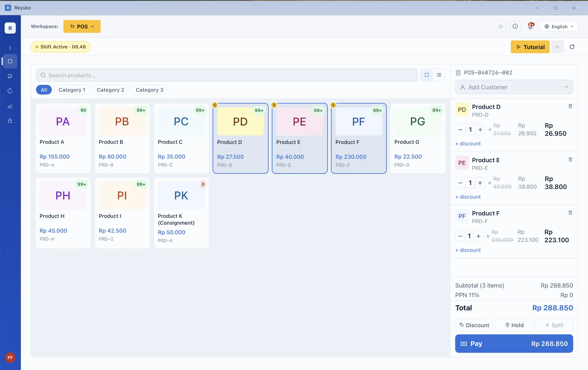Add discount to Product D
588x370 pixels.
pyautogui.click(x=468, y=143)
